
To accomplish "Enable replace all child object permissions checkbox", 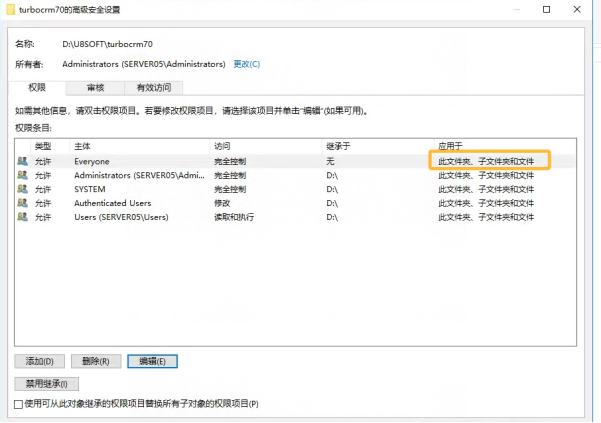I will pos(18,404).
